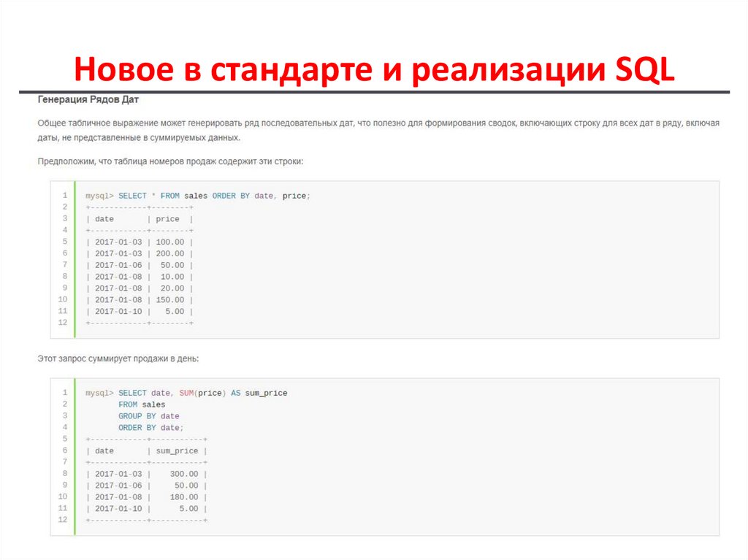
Task: Click the sum value "300.00"
Action: pyautogui.click(x=184, y=474)
